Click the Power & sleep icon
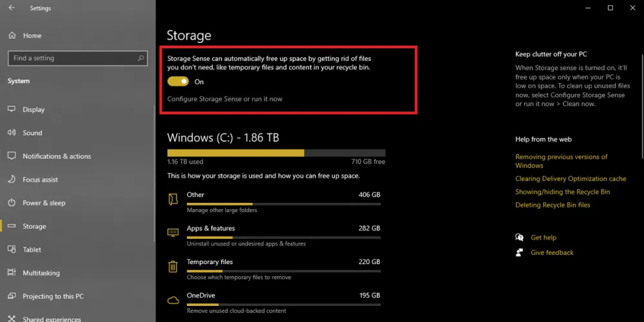This screenshot has width=644, height=322. click(x=12, y=203)
